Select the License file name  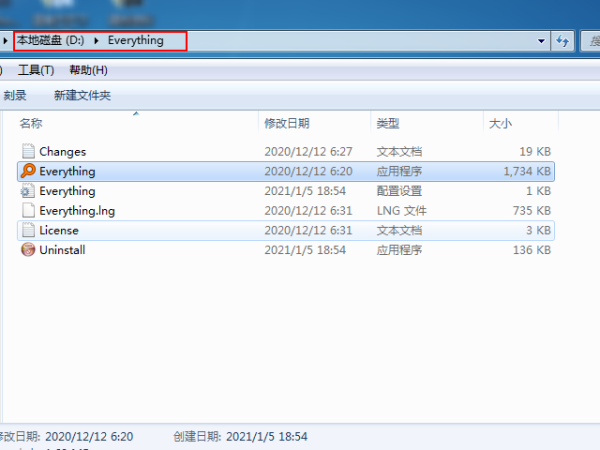[59, 230]
